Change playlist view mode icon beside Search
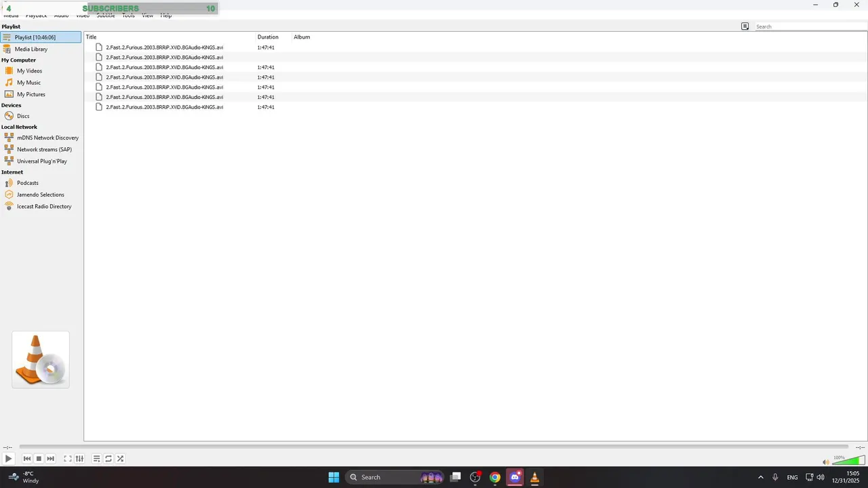Viewport: 868px width, 488px height. pyautogui.click(x=745, y=26)
